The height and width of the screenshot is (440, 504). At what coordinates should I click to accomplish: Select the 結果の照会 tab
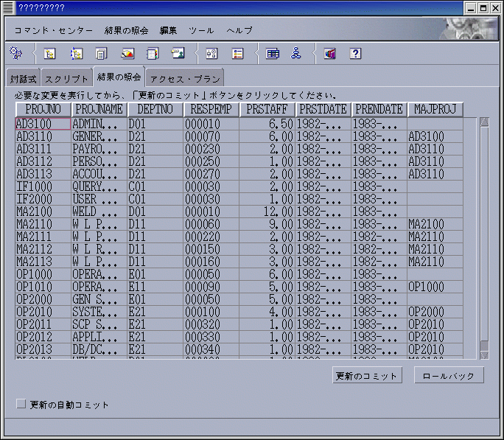click(x=119, y=77)
